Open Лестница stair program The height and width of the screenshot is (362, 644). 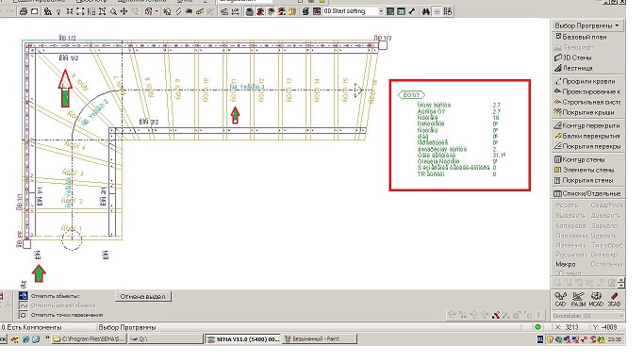(573, 68)
